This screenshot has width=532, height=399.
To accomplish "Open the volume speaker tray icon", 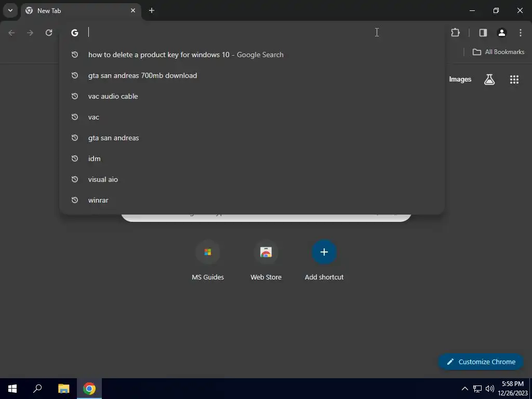I will point(489,389).
